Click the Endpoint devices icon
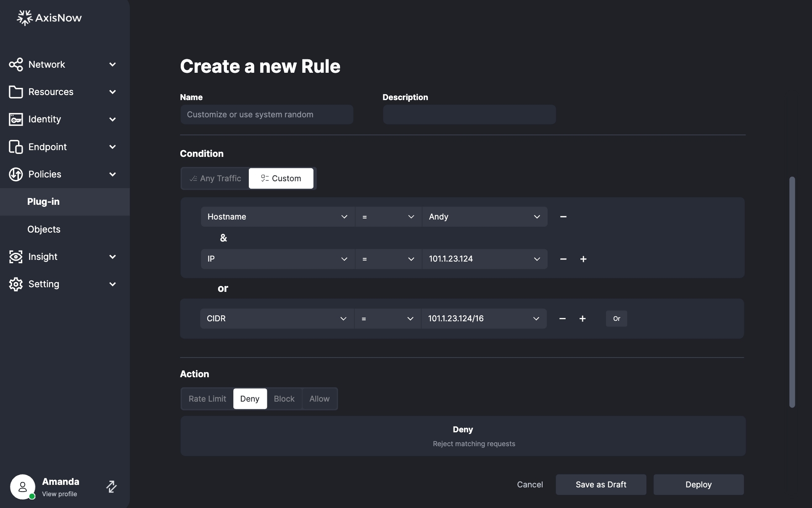The width and height of the screenshot is (812, 508). click(16, 147)
